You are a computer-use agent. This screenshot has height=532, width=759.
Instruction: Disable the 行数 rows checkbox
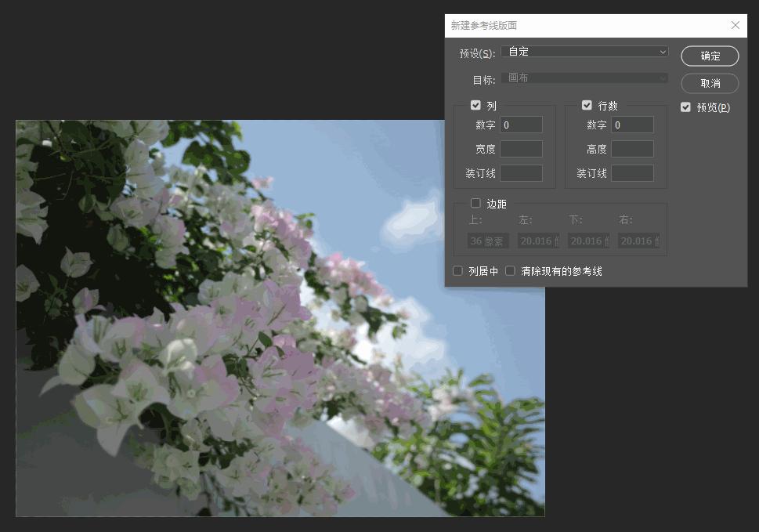587,104
